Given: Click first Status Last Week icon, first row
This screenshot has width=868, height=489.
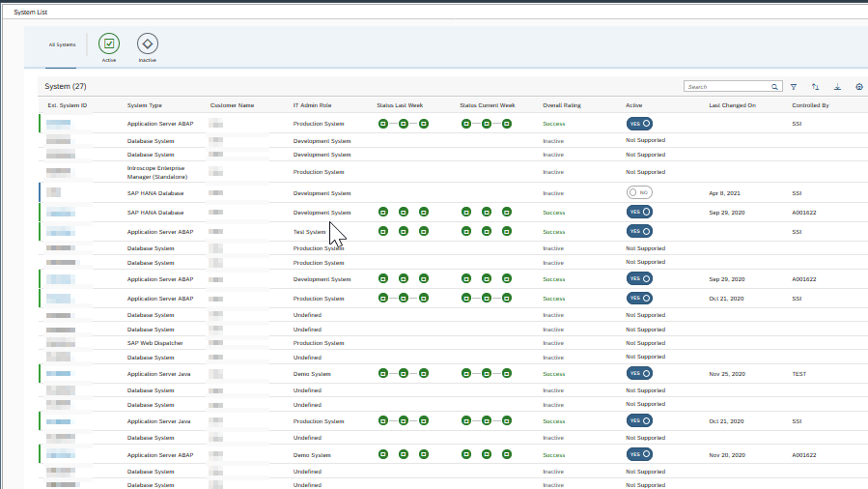Looking at the screenshot, I should pyautogui.click(x=382, y=124).
